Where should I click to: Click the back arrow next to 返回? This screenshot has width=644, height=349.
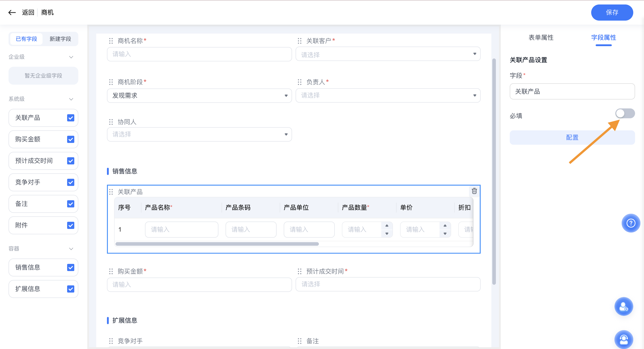(x=12, y=12)
